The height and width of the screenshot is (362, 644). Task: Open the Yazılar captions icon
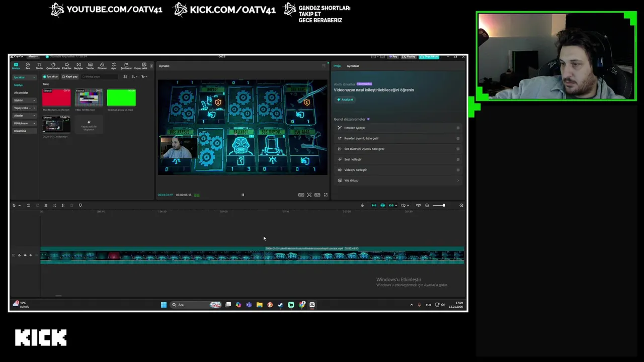(x=90, y=66)
